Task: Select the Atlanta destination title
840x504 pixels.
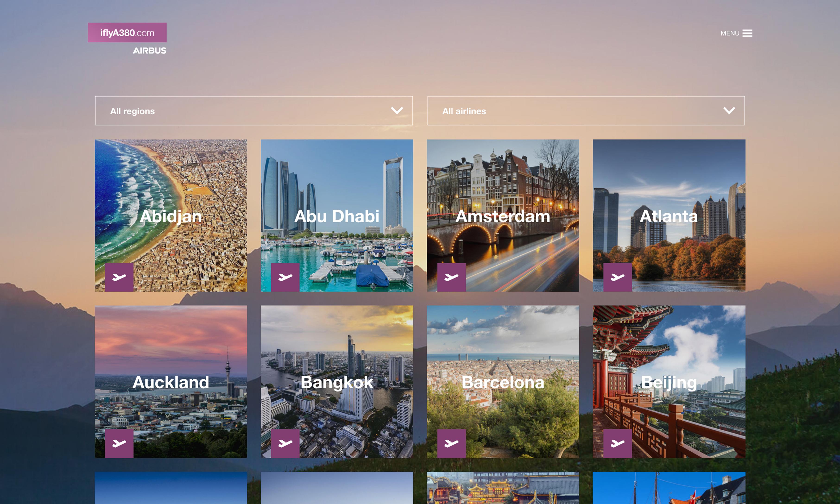Action: pyautogui.click(x=669, y=216)
